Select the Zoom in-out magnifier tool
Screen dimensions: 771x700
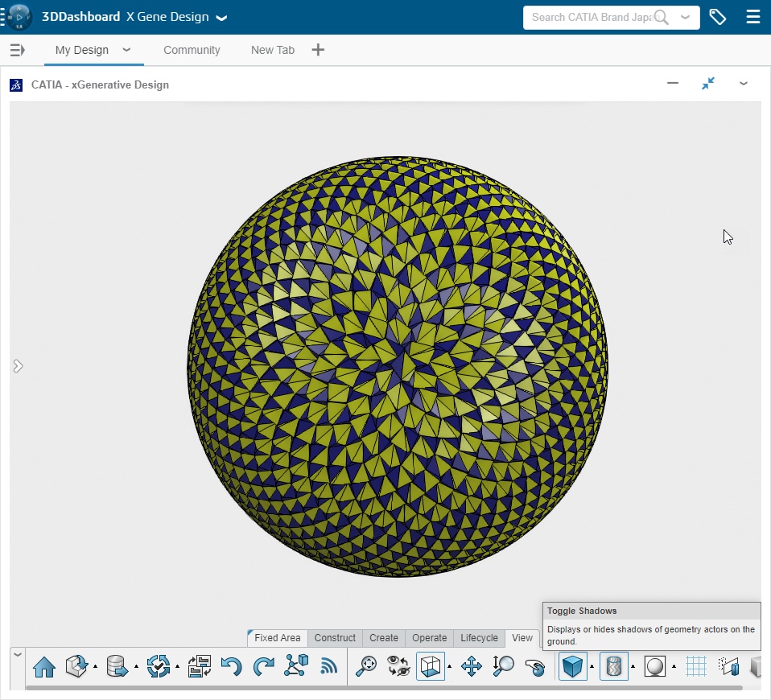click(504, 666)
